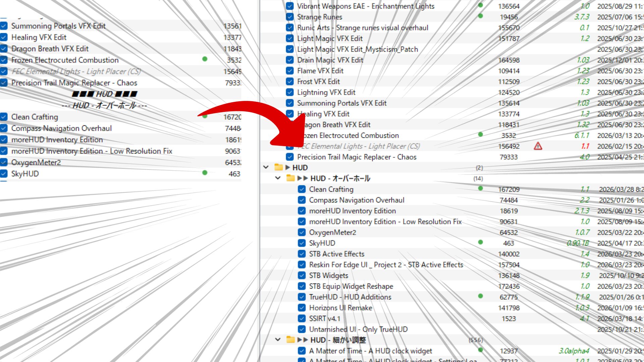Click the green dot next to Strange Runes
The height and width of the screenshot is (362, 644).
coord(480,16)
